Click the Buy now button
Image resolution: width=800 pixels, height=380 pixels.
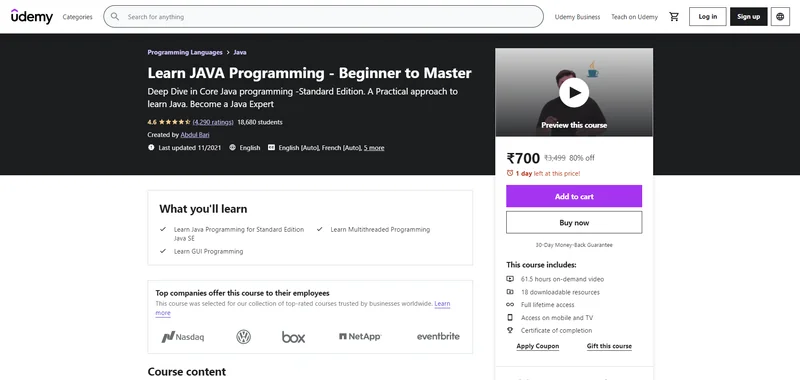574,223
